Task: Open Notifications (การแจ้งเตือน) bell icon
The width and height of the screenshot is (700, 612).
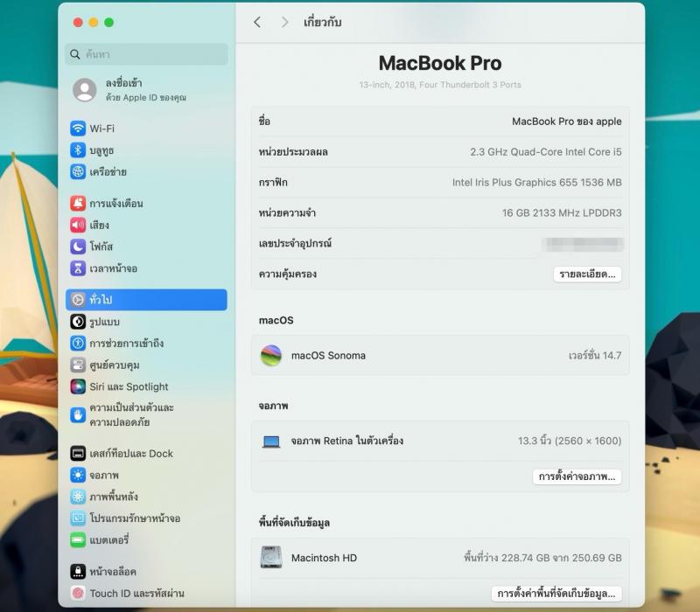Action: [x=79, y=204]
